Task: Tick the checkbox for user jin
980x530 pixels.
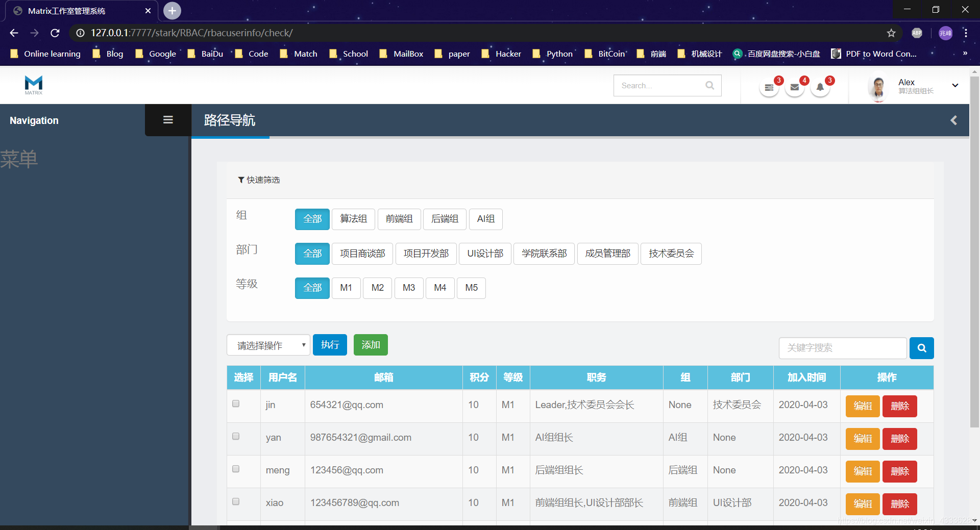Action: [236, 403]
